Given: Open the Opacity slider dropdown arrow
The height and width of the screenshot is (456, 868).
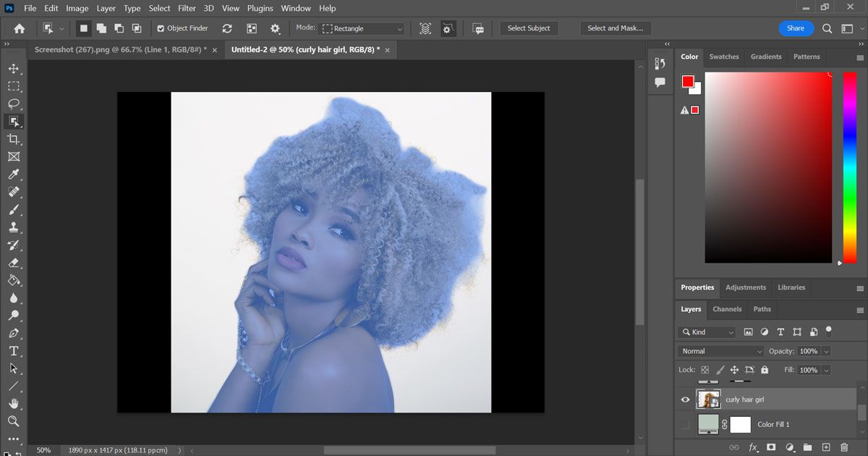Looking at the screenshot, I should (826, 351).
